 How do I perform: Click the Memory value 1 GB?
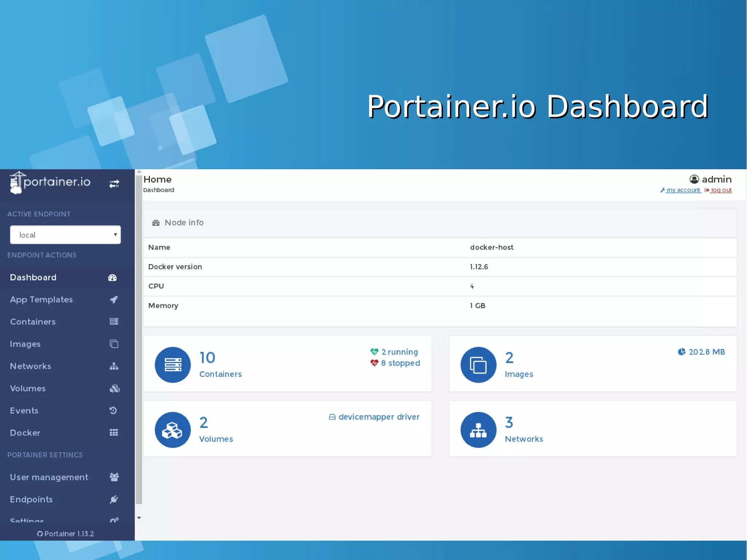478,306
